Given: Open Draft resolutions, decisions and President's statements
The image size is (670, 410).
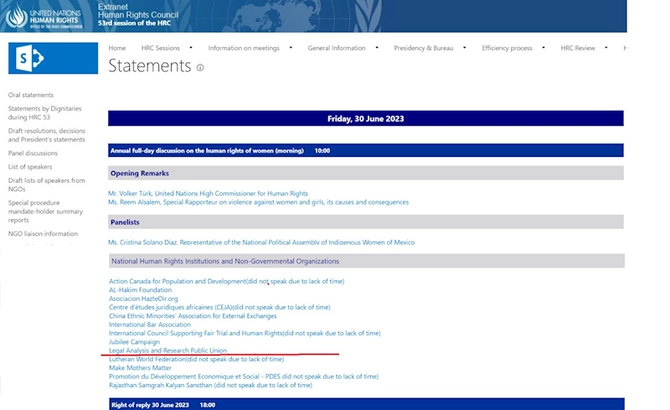Looking at the screenshot, I should tap(47, 135).
